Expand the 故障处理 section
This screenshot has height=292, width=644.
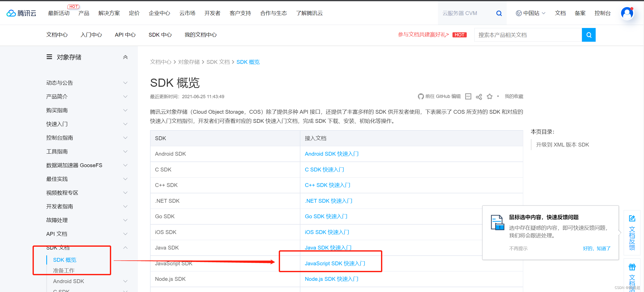(x=125, y=220)
